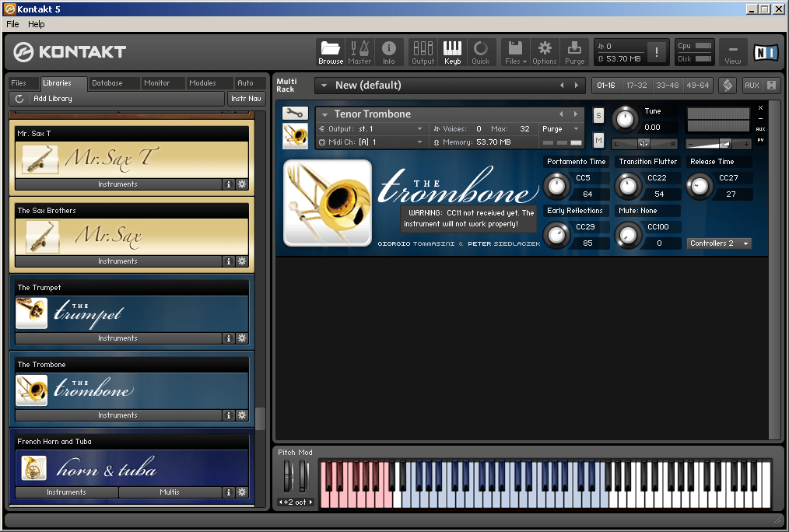This screenshot has width=789, height=532.
Task: Open the Quick load browser
Action: [x=481, y=52]
